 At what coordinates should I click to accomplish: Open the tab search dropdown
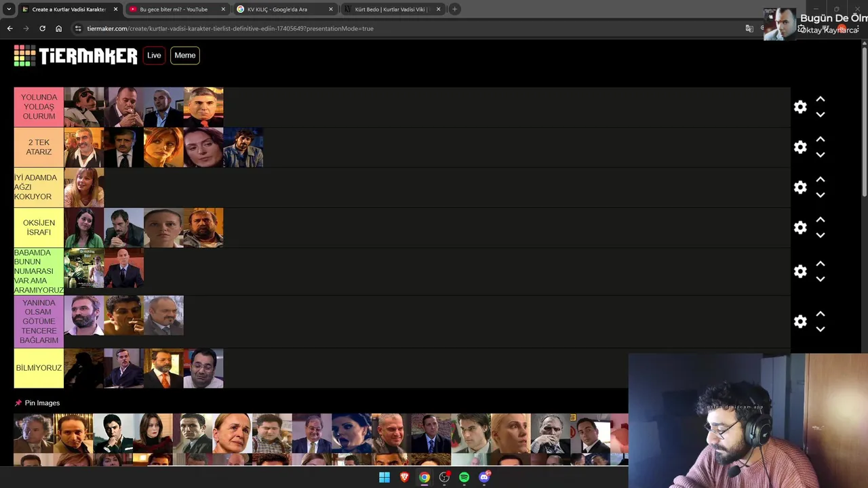point(9,9)
